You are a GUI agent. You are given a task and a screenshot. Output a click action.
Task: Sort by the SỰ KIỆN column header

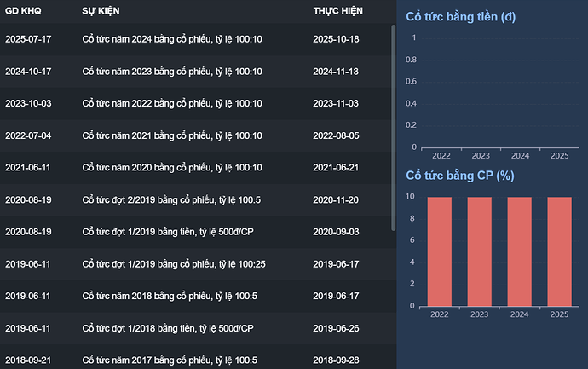(99, 11)
